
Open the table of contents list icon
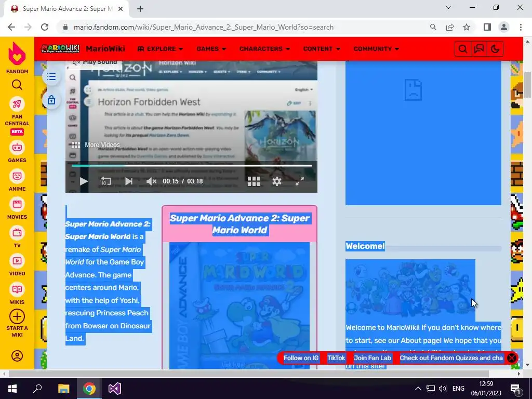click(51, 77)
